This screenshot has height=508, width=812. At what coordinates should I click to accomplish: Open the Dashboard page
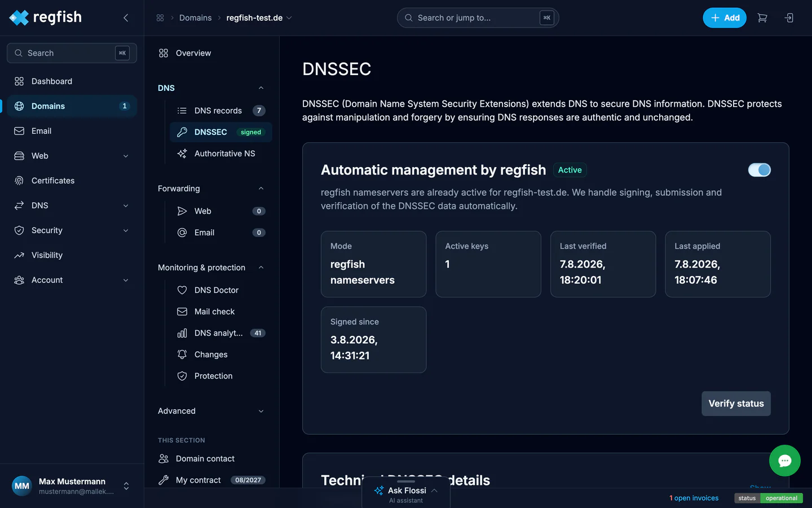[x=72, y=81]
